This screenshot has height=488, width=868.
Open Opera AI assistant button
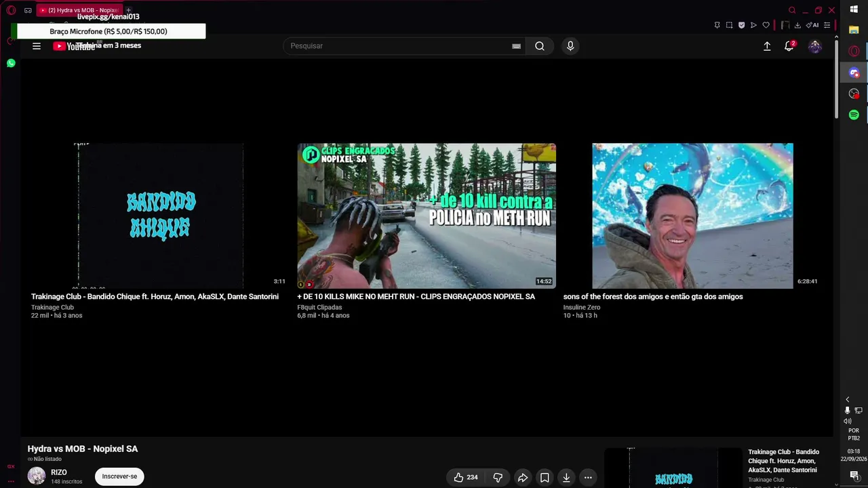pyautogui.click(x=812, y=25)
